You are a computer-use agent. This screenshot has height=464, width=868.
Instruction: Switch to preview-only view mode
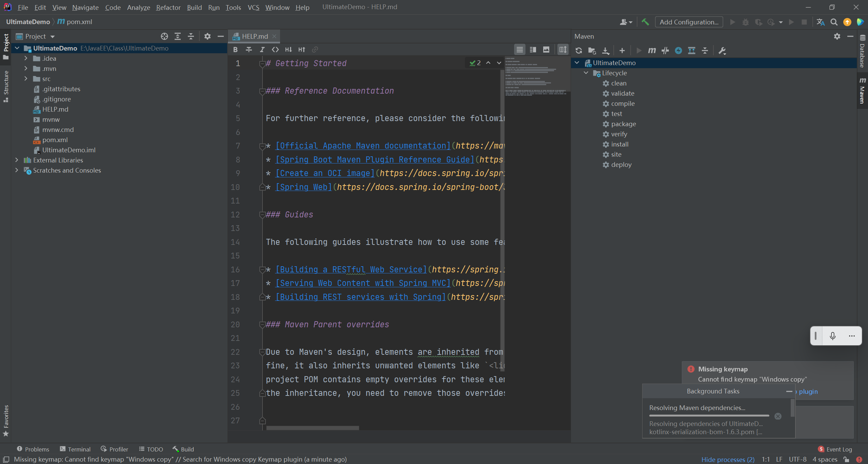(546, 50)
